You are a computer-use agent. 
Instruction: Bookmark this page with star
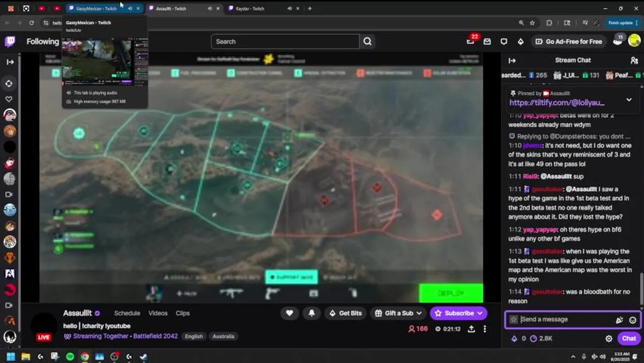coord(533,23)
